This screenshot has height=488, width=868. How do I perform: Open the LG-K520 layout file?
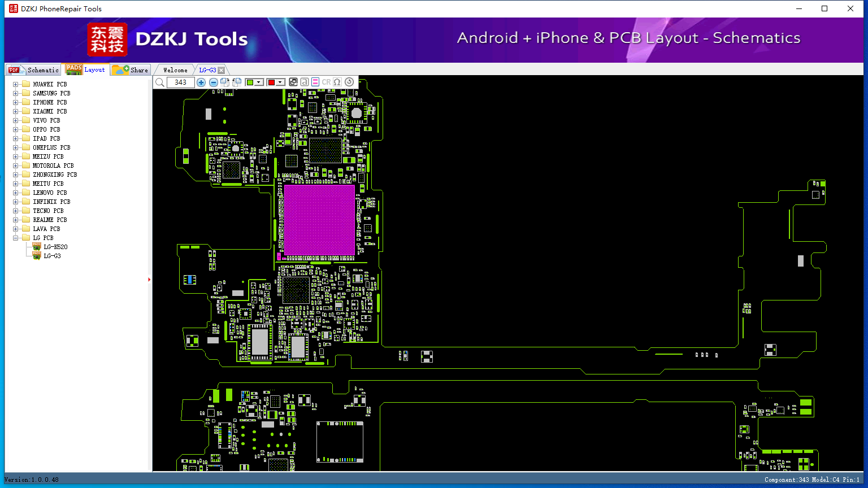tap(55, 247)
